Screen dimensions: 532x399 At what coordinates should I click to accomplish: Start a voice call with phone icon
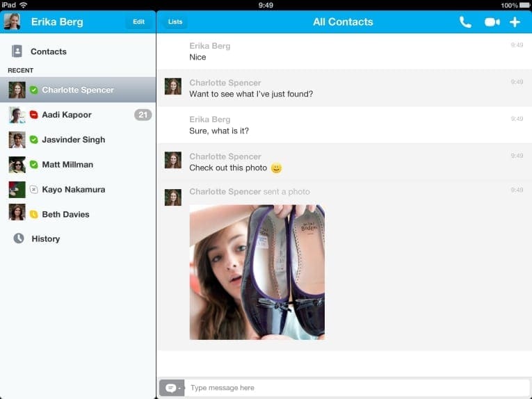(465, 22)
